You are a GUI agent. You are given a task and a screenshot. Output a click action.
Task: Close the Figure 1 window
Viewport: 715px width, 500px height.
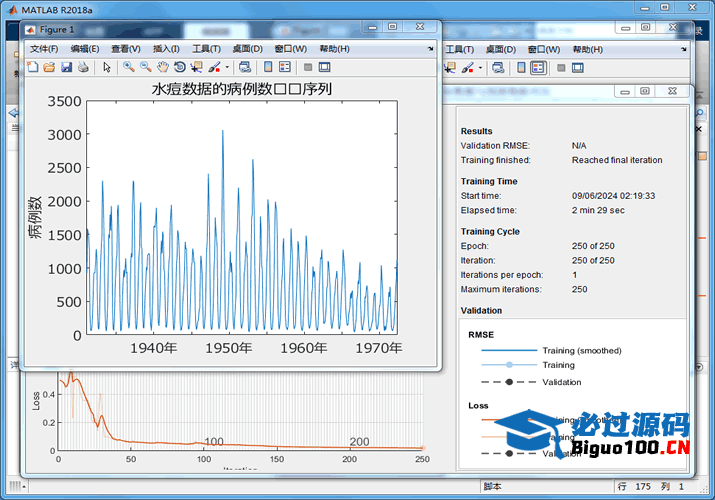(420, 27)
